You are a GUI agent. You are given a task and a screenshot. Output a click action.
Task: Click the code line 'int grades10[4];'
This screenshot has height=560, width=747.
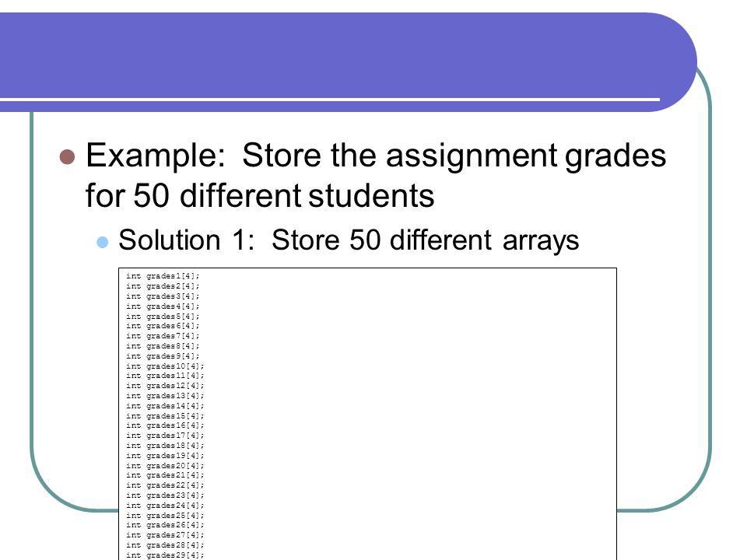coord(165,366)
